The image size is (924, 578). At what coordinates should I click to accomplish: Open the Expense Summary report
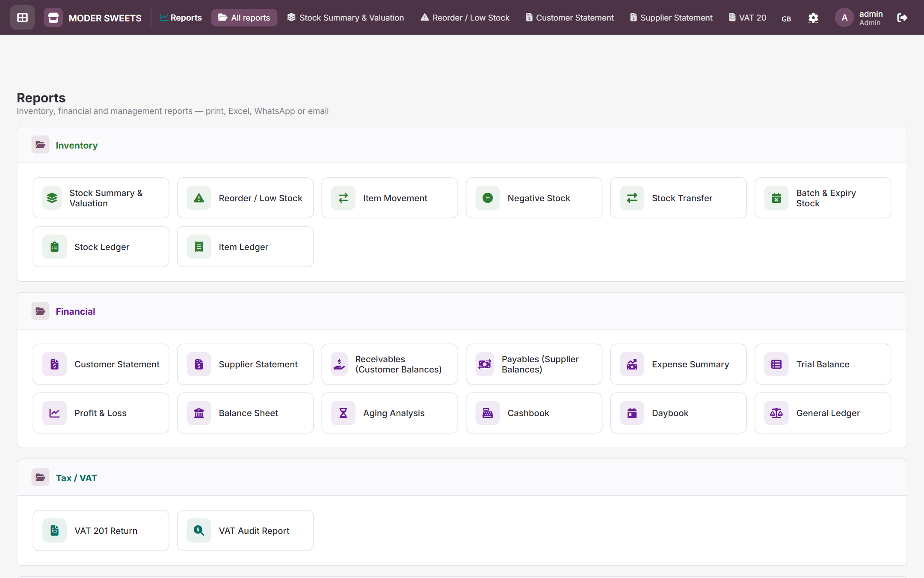pos(678,364)
